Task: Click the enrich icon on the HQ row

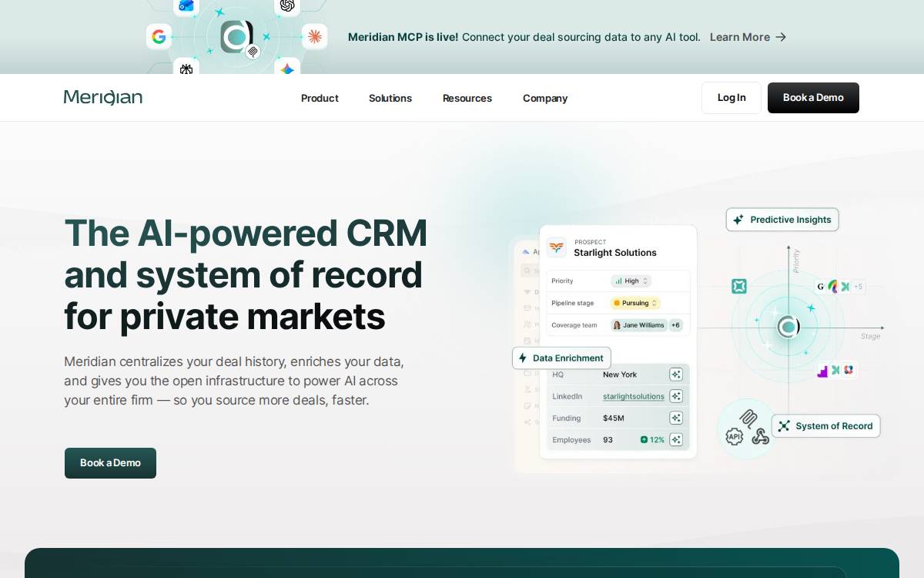Action: pos(676,375)
